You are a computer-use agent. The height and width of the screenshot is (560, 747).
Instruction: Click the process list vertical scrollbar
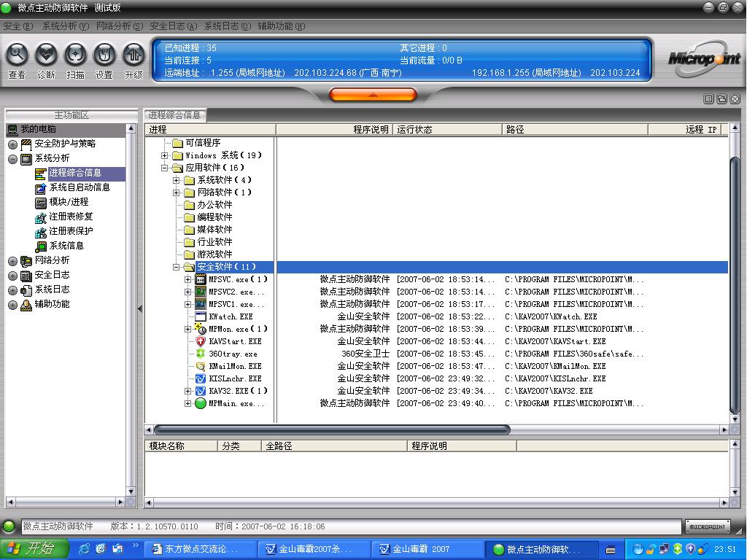[x=735, y=286]
